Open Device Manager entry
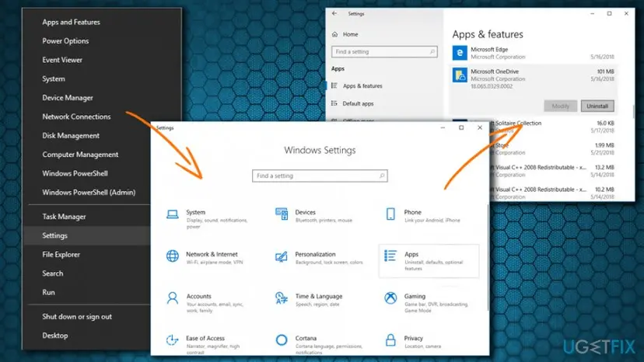The width and height of the screenshot is (644, 362). 68,98
